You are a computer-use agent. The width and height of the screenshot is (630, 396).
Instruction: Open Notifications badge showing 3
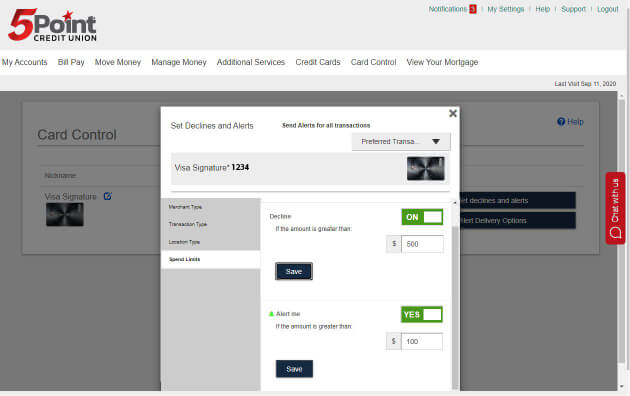tap(473, 9)
